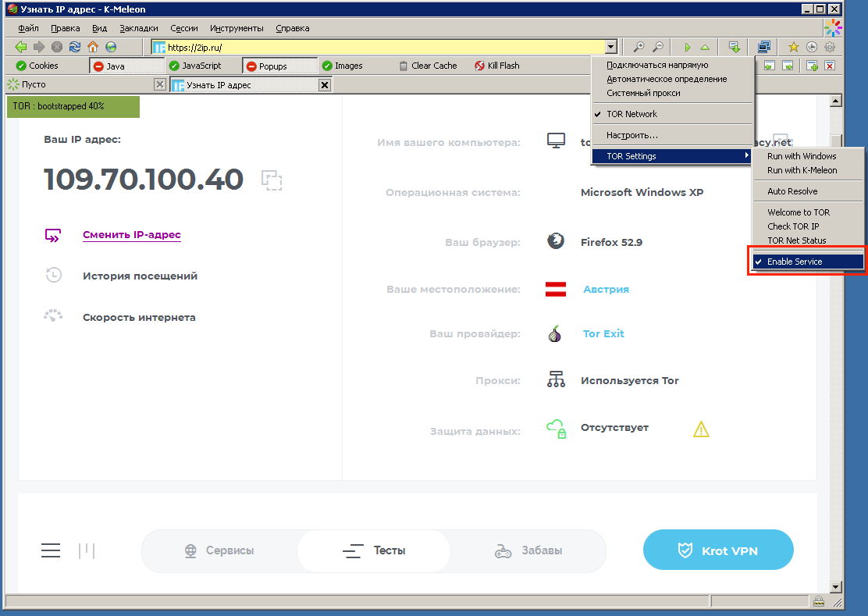Click the Krot VPN button
Image resolution: width=868 pixels, height=616 pixels.
click(718, 550)
